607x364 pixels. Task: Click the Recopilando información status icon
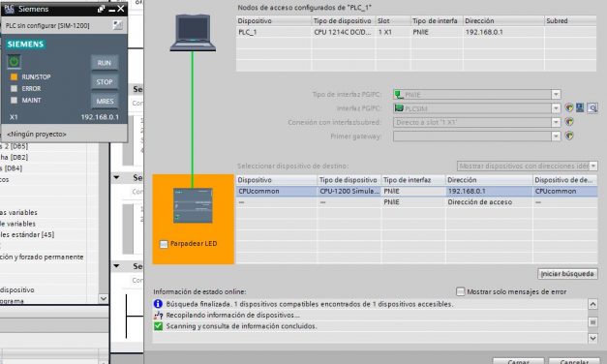click(x=158, y=316)
